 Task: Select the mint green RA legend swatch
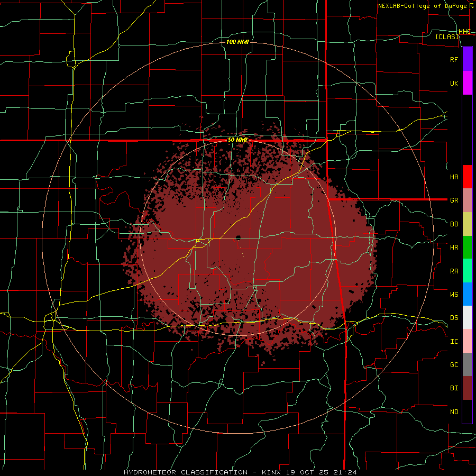[x=467, y=271]
